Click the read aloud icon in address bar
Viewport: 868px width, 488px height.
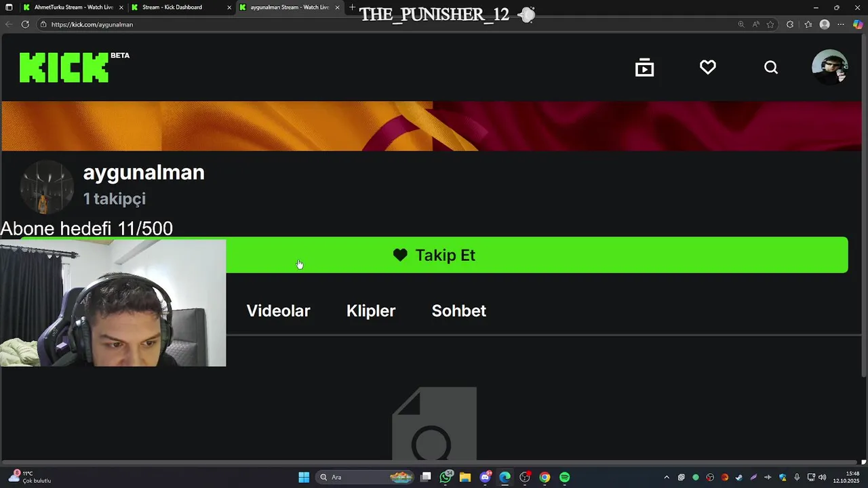click(755, 24)
